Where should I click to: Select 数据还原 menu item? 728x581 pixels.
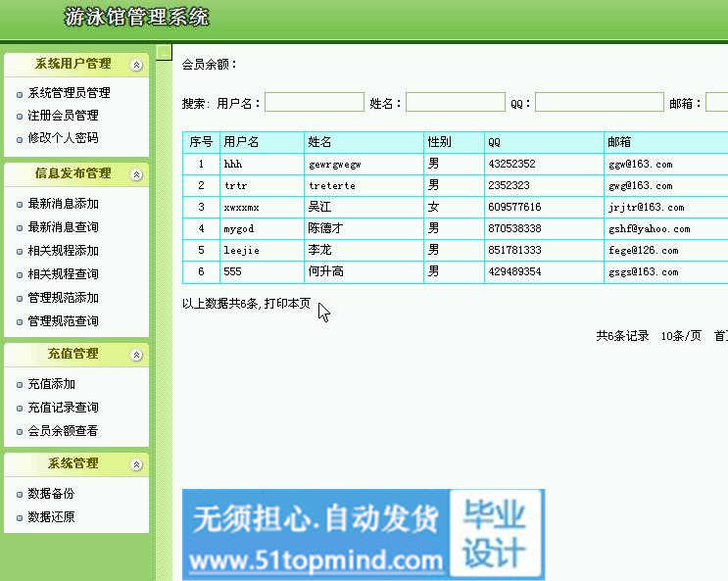coord(51,517)
